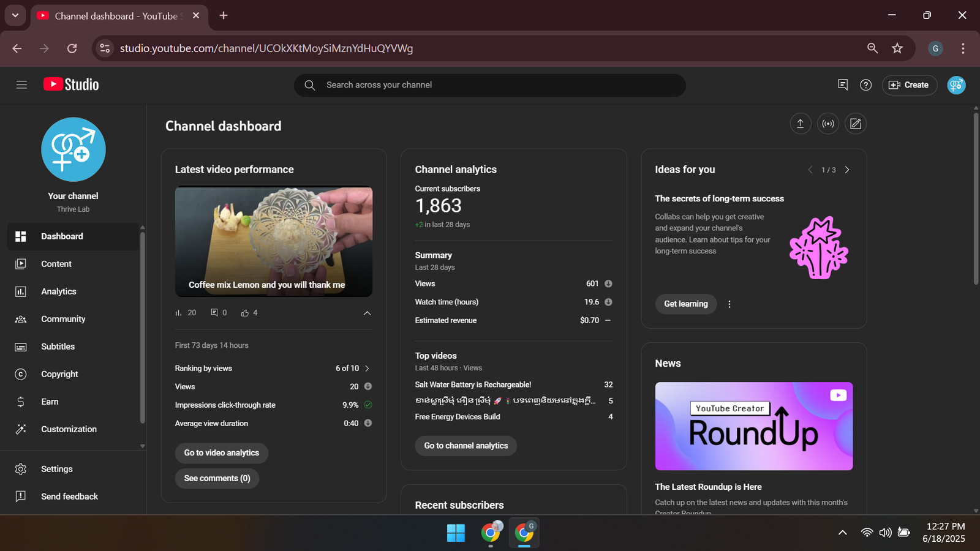Collapse the latest video performance details chevron

coord(367,313)
